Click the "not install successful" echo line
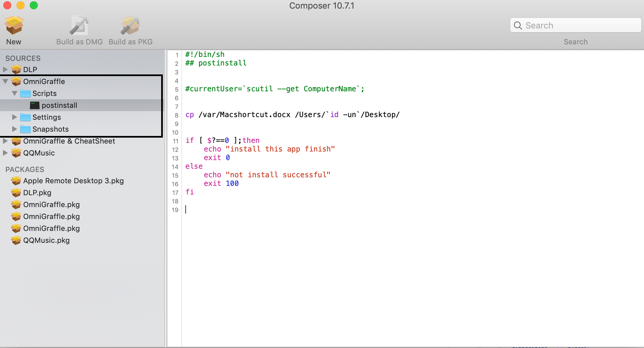Screen dimensions: 644x348 pyautogui.click(x=267, y=175)
